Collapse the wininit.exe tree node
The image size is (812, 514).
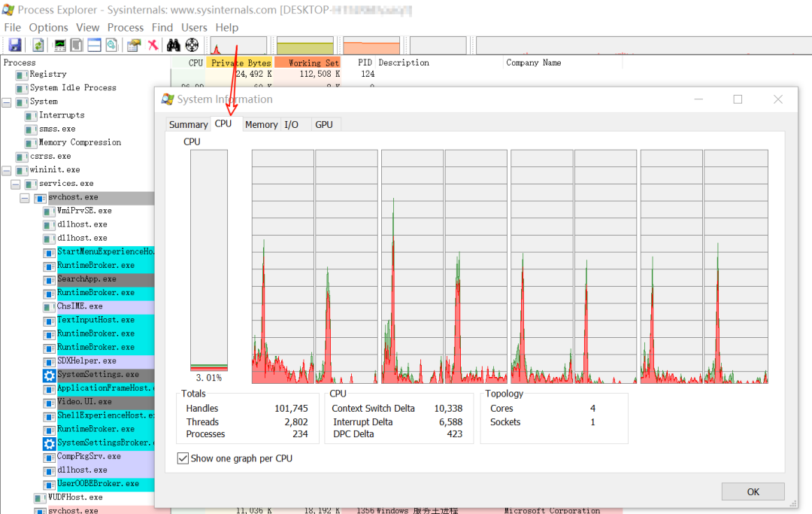tap(7, 171)
